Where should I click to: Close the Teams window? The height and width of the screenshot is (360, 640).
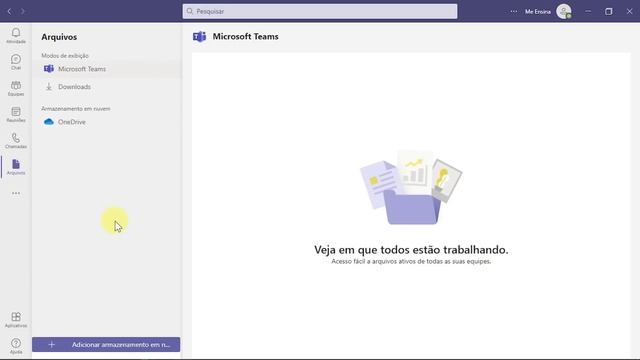[x=629, y=11]
